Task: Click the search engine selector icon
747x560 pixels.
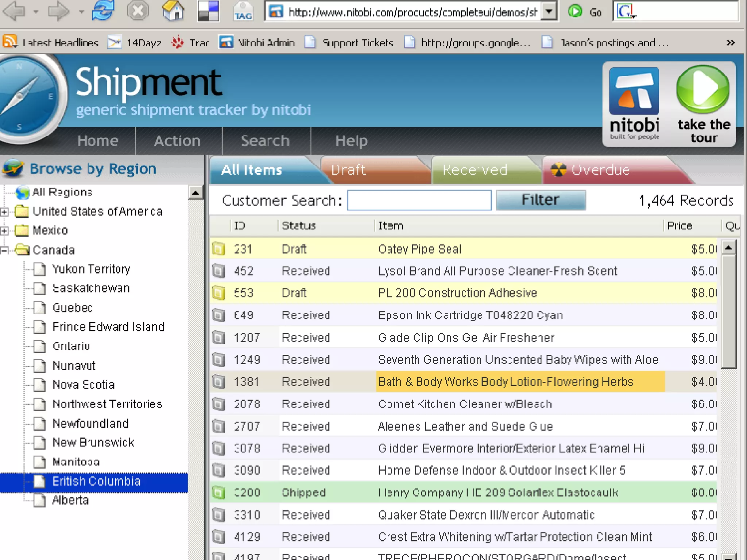Action: pos(626,12)
